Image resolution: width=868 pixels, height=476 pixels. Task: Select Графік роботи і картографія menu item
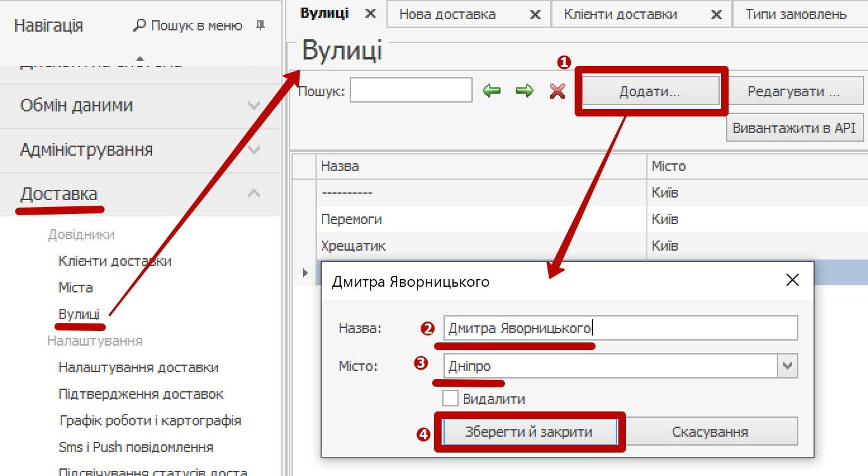[x=150, y=420]
